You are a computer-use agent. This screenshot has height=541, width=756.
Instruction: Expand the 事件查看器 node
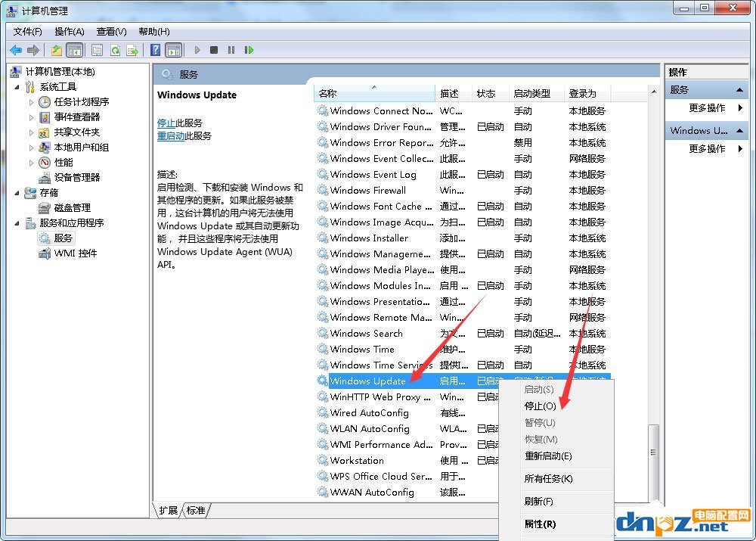pos(31,117)
